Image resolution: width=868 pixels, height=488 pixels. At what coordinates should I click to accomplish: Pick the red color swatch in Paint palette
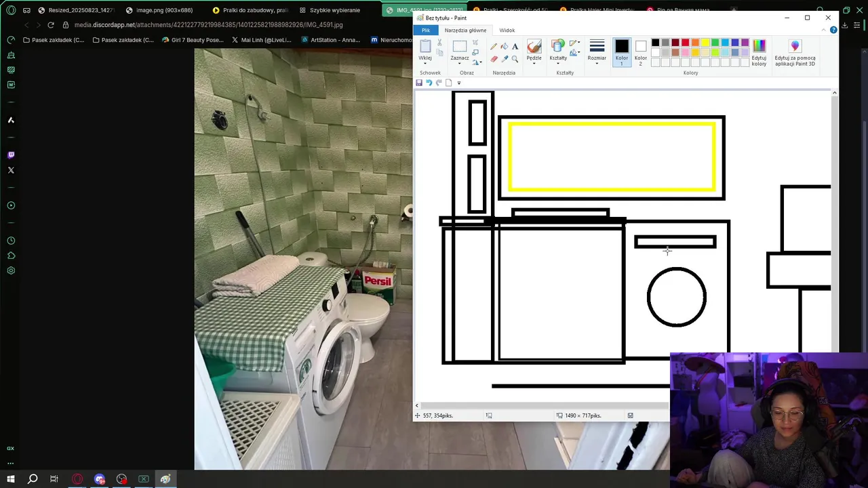[x=685, y=43]
